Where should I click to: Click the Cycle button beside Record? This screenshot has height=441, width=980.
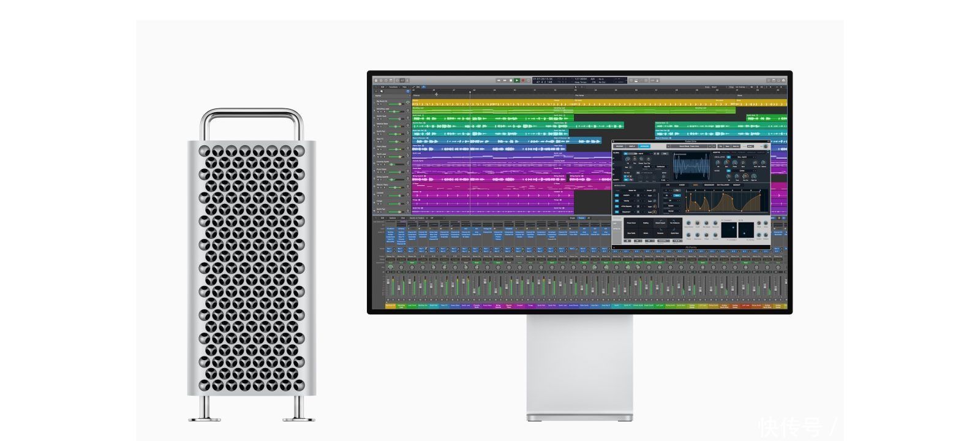(x=527, y=80)
